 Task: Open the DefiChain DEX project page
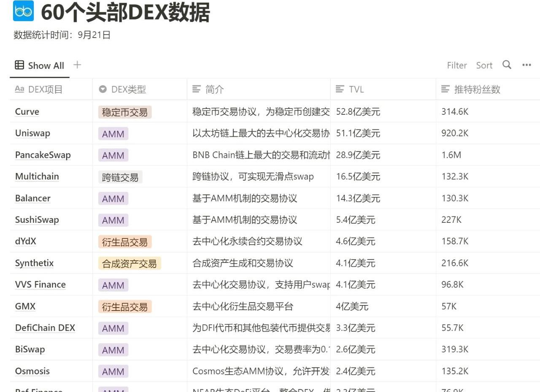(x=45, y=328)
